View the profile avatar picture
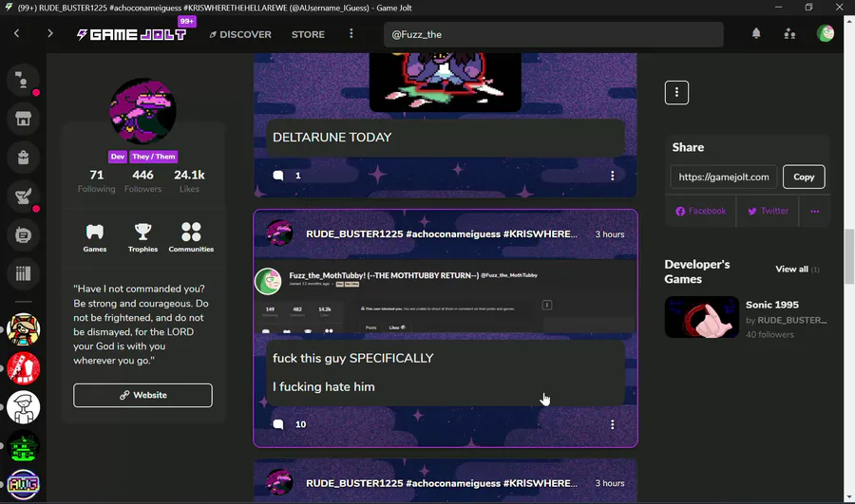 click(x=142, y=111)
